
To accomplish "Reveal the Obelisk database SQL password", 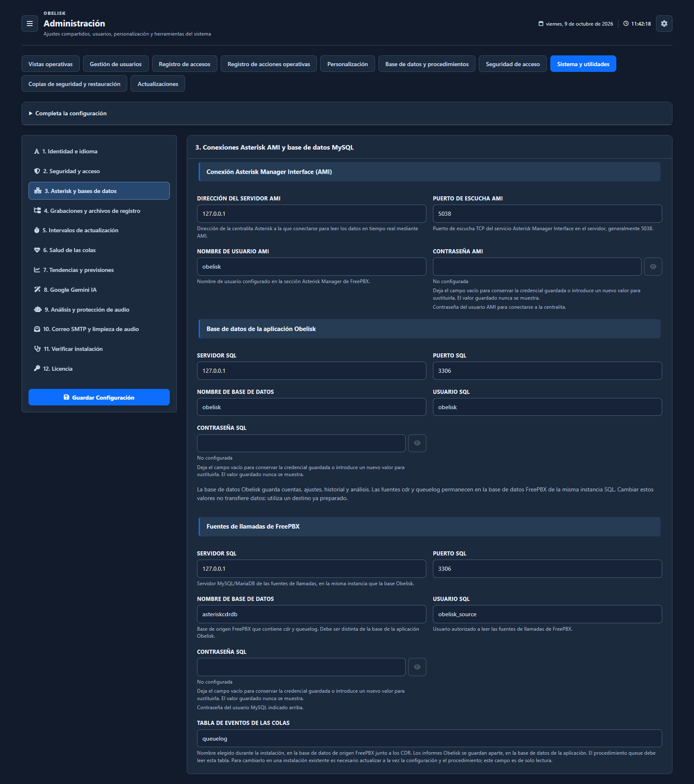I will (417, 443).
